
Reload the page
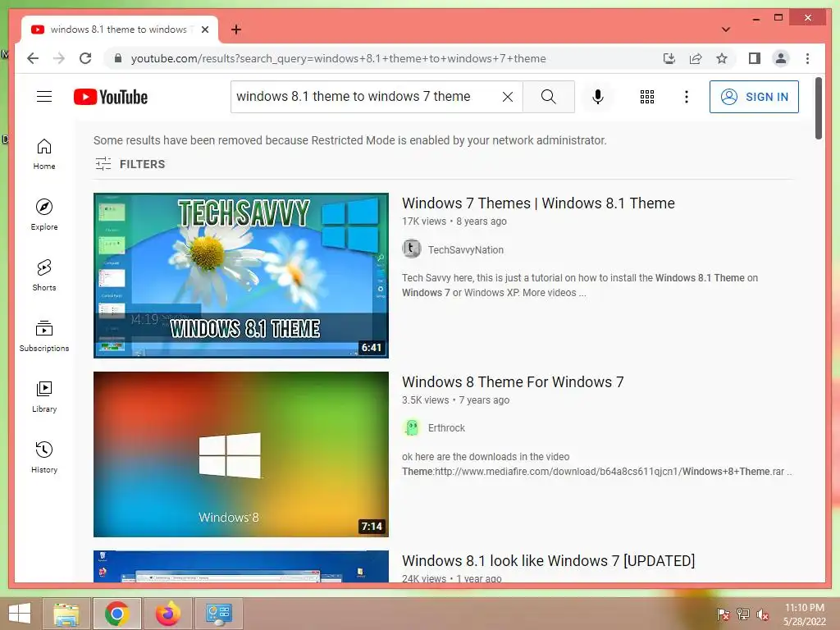pyautogui.click(x=85, y=58)
